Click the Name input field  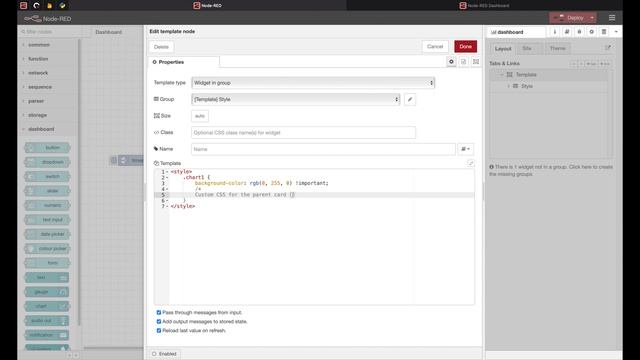click(323, 149)
